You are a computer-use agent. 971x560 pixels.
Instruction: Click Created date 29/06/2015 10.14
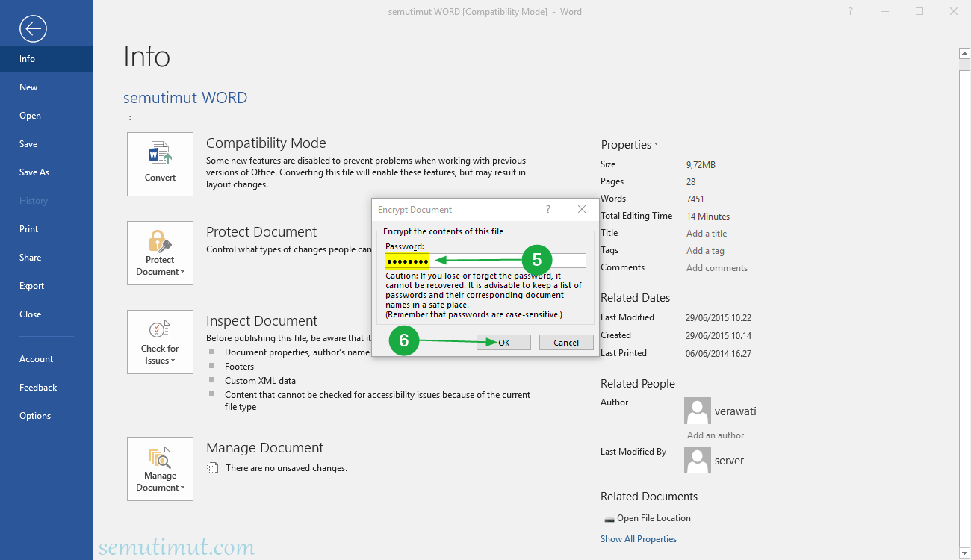[x=718, y=336]
